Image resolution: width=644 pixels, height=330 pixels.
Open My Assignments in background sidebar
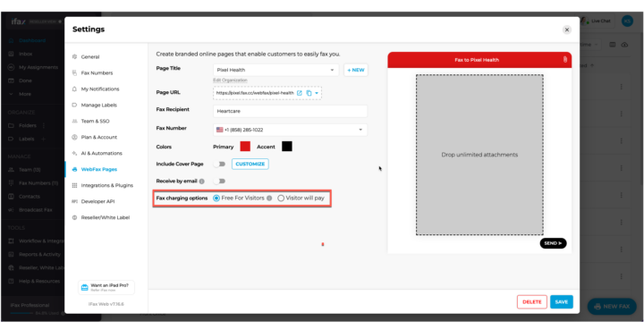coord(38,67)
